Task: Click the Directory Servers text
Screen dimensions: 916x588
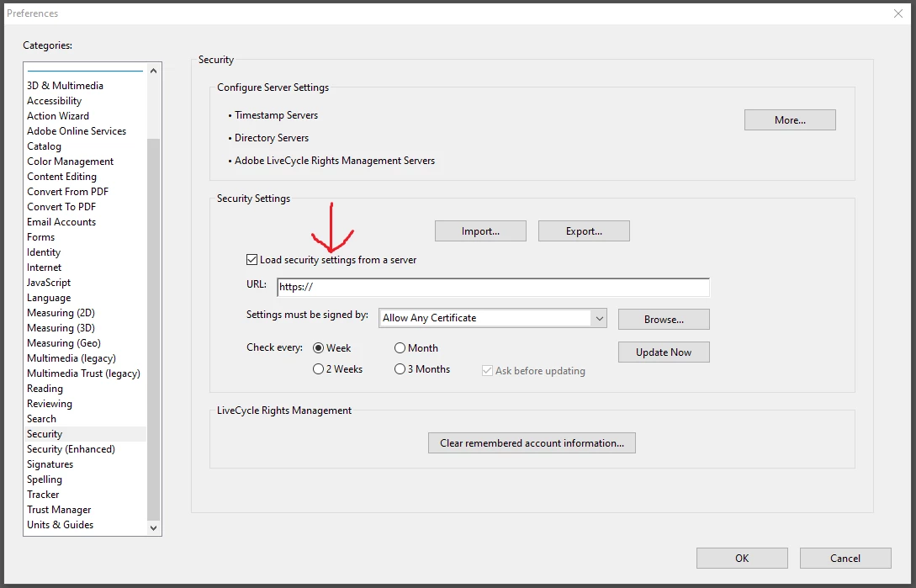Action: pyautogui.click(x=272, y=138)
